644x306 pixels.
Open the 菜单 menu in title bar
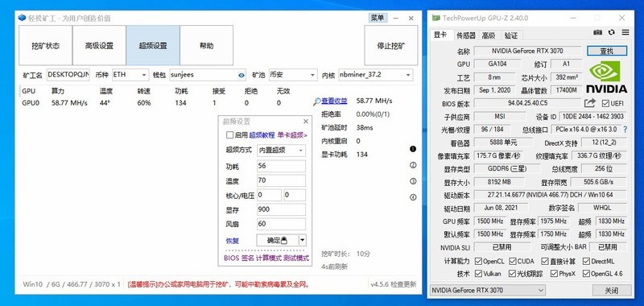click(x=378, y=18)
